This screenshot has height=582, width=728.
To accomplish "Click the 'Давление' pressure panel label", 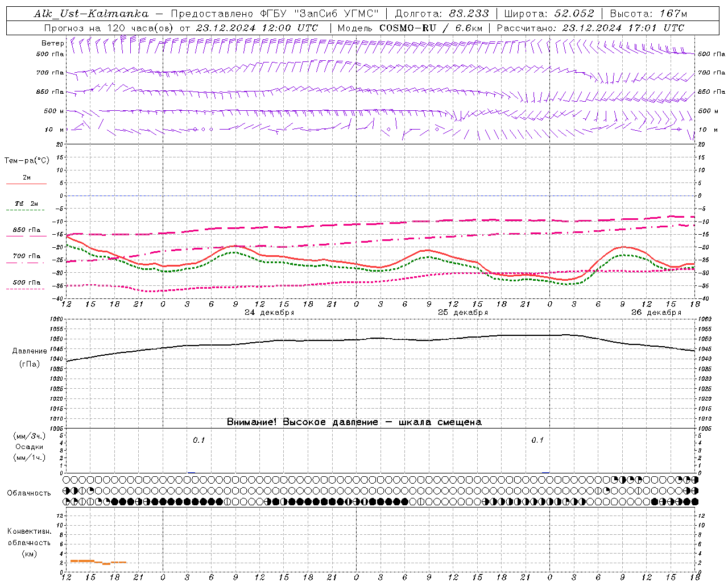I will [x=30, y=351].
